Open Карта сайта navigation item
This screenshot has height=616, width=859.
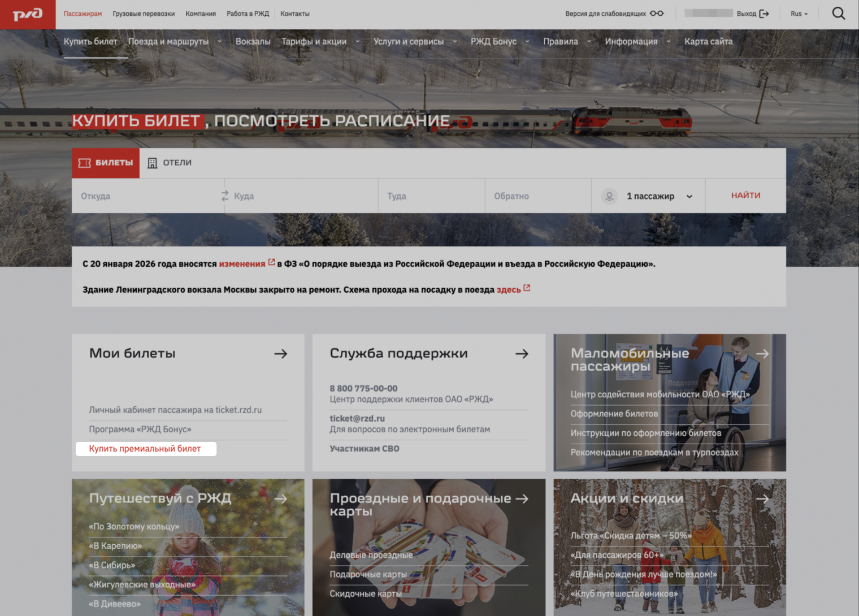tap(708, 41)
